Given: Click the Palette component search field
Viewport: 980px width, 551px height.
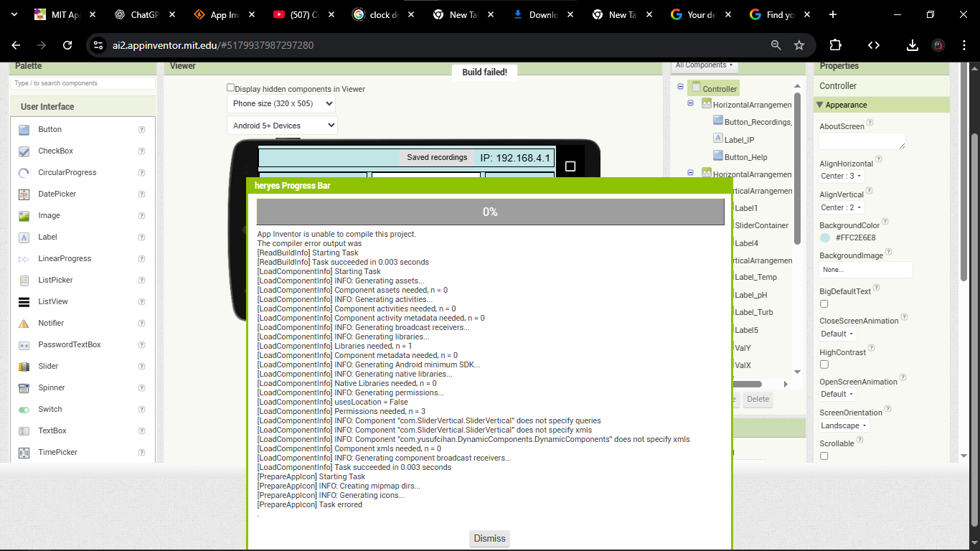Looking at the screenshot, I should 83,83.
